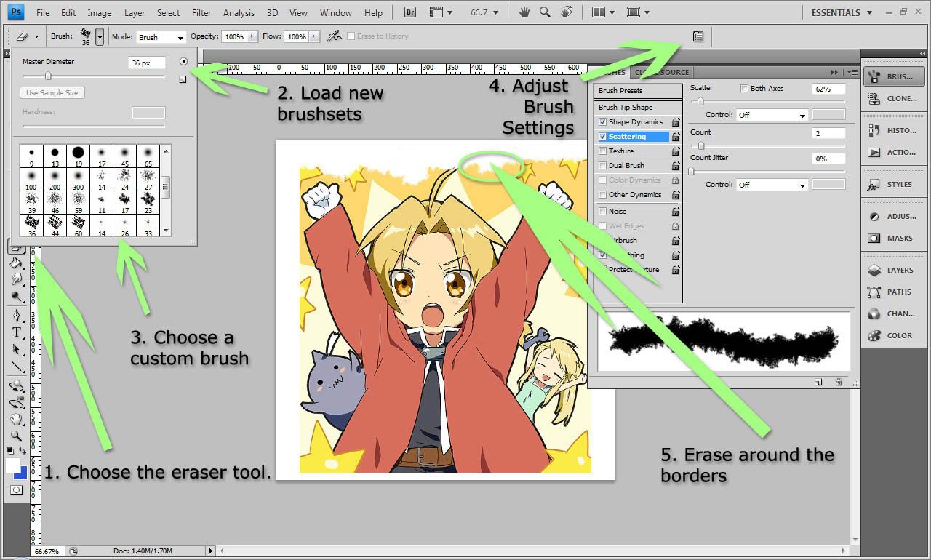Screen dimensions: 931x560
Task: Select the Pen tool
Action: tap(16, 316)
